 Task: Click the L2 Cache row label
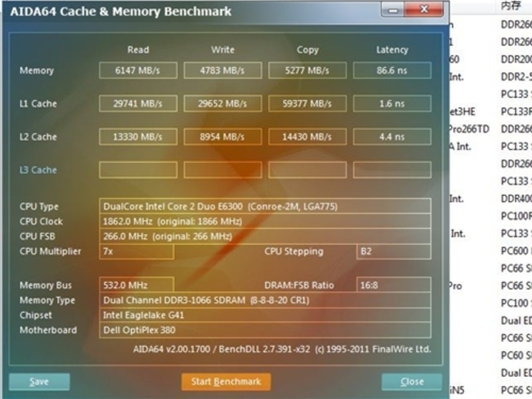click(x=38, y=137)
